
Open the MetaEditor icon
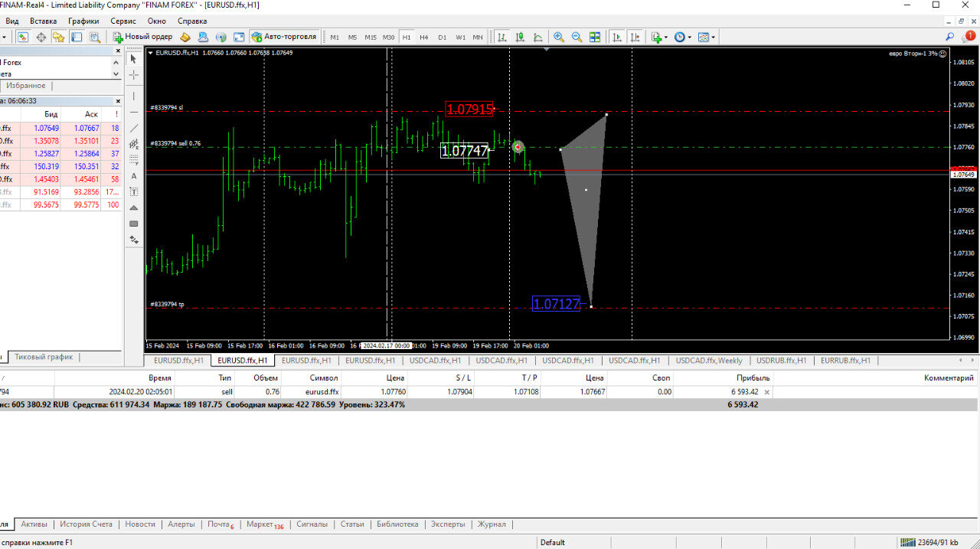point(185,37)
